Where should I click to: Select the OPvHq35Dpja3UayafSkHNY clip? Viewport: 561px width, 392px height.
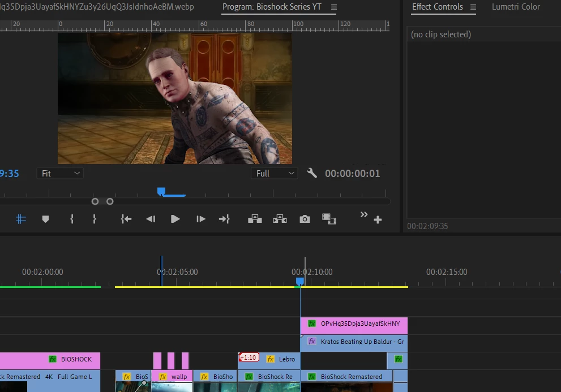point(354,325)
